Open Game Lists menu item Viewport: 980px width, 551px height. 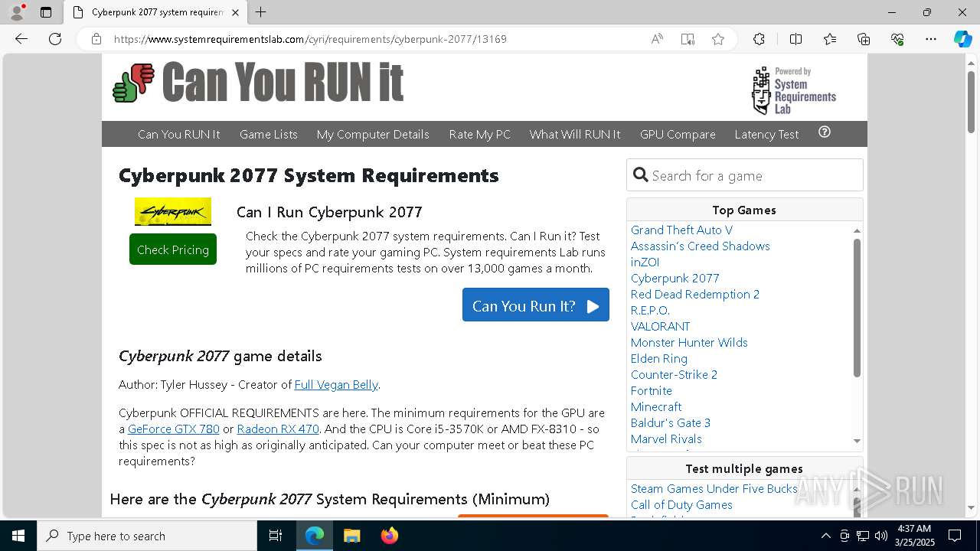pos(269,134)
